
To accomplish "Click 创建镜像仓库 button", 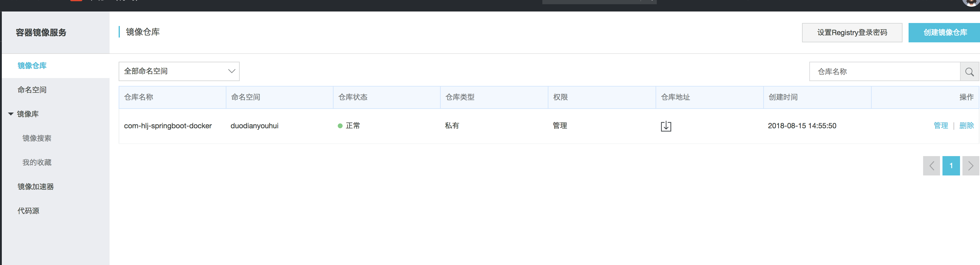I will tap(945, 33).
